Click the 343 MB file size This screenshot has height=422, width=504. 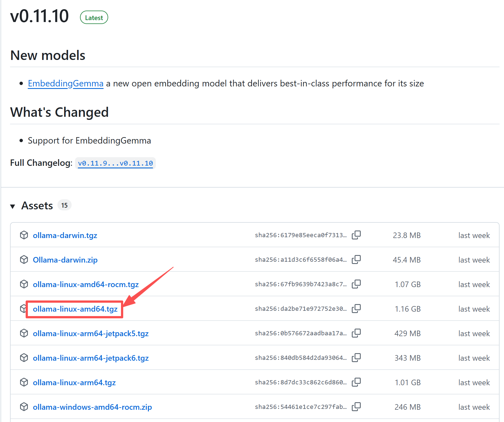408,358
